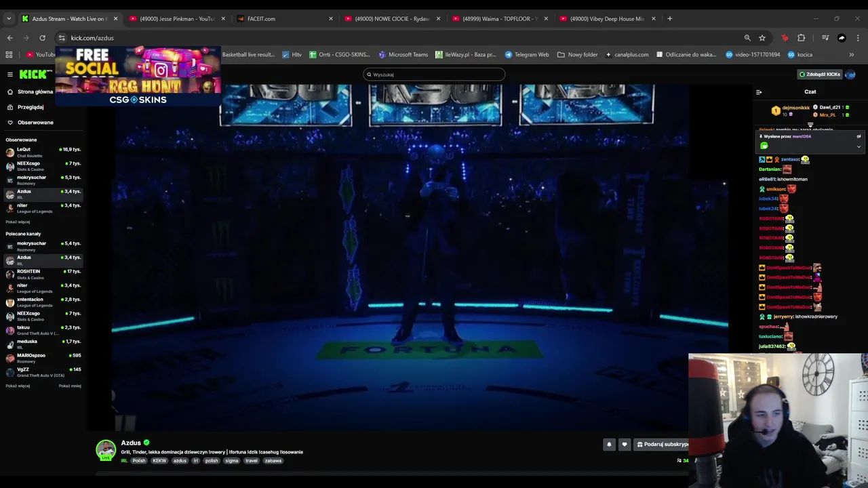Go to Strona główna

tap(30, 91)
